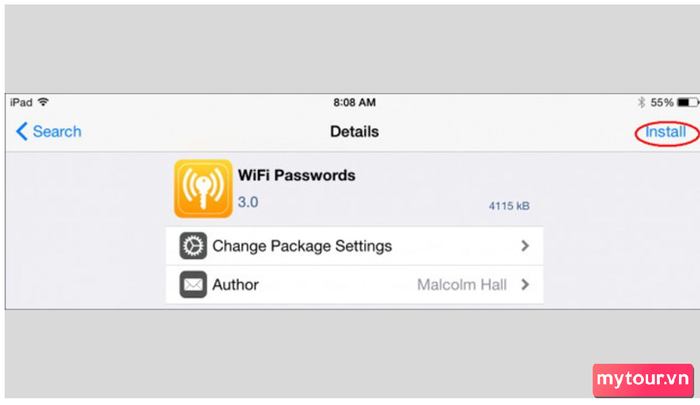700x405 pixels.
Task: Expand Change Package Settings chevron arrow
Action: pos(525,246)
